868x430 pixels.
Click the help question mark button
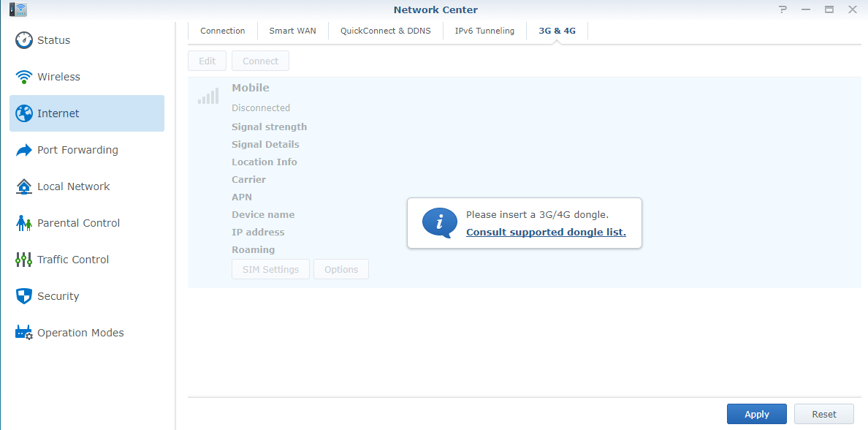[783, 10]
